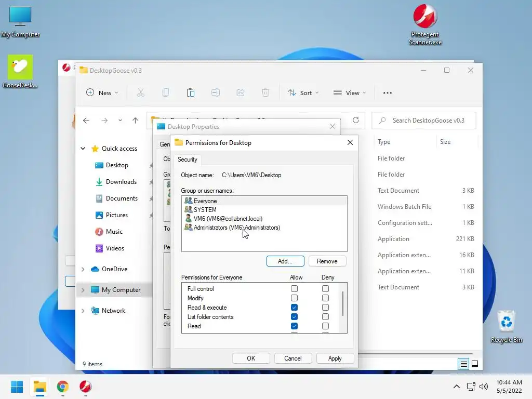This screenshot has width=532, height=399.
Task: Click the Add... button
Action: tap(285, 261)
